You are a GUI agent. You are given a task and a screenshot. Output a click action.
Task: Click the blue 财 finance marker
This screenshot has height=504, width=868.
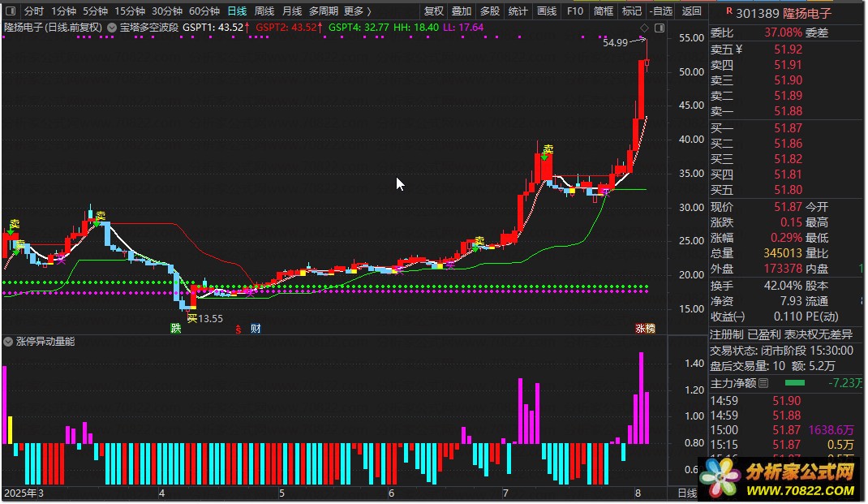click(256, 329)
